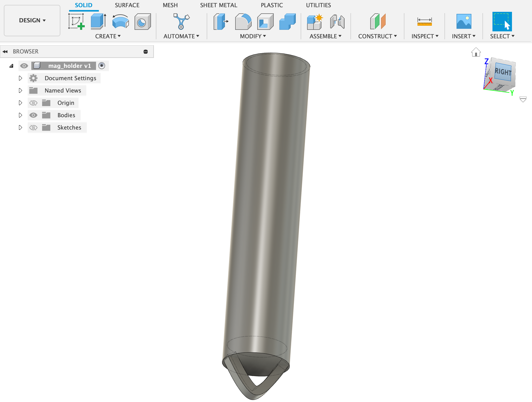The width and height of the screenshot is (532, 402).
Task: Toggle visibility of the Origin folder
Action: (33, 103)
